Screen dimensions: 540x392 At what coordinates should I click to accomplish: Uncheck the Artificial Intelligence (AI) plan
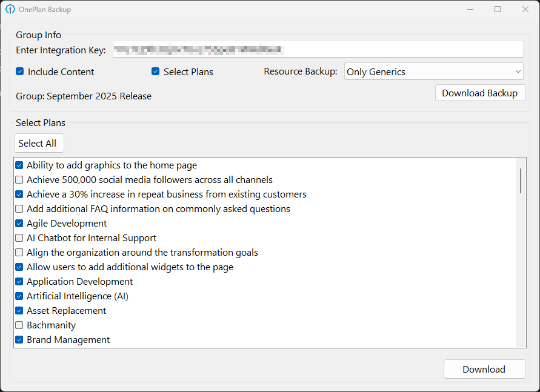(19, 296)
